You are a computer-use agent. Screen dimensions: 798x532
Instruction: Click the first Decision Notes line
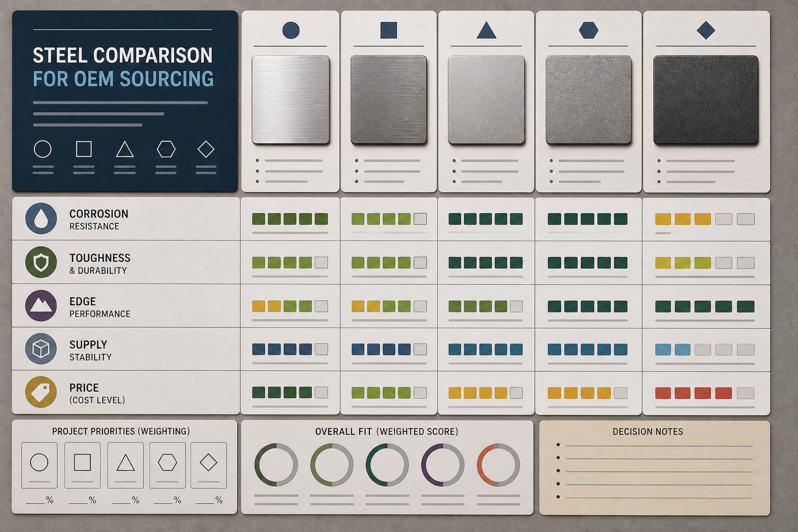point(659,445)
